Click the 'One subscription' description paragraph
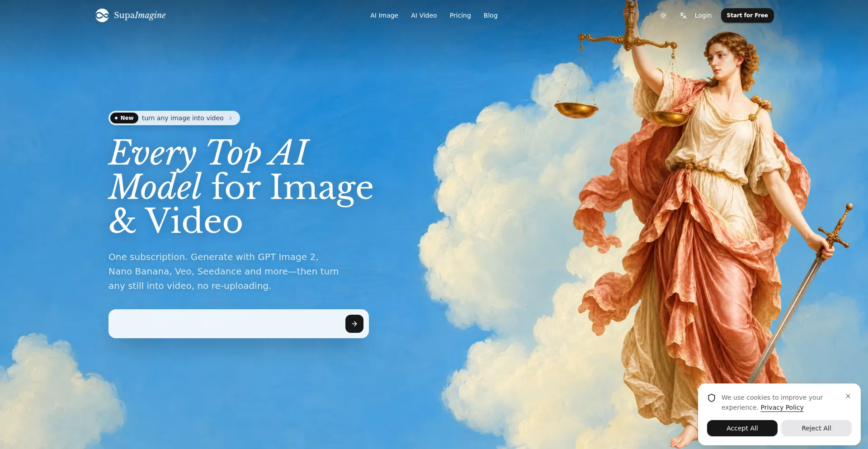This screenshot has height=449, width=868. [224, 271]
